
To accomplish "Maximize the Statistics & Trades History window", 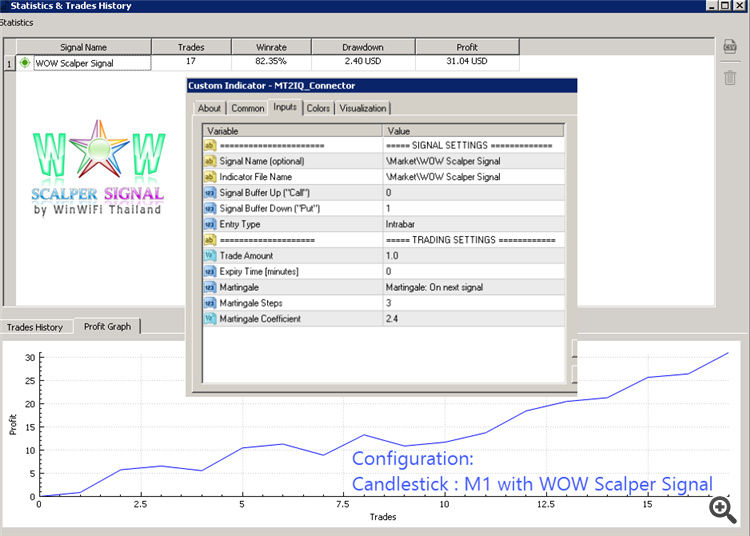I will click(x=725, y=6).
